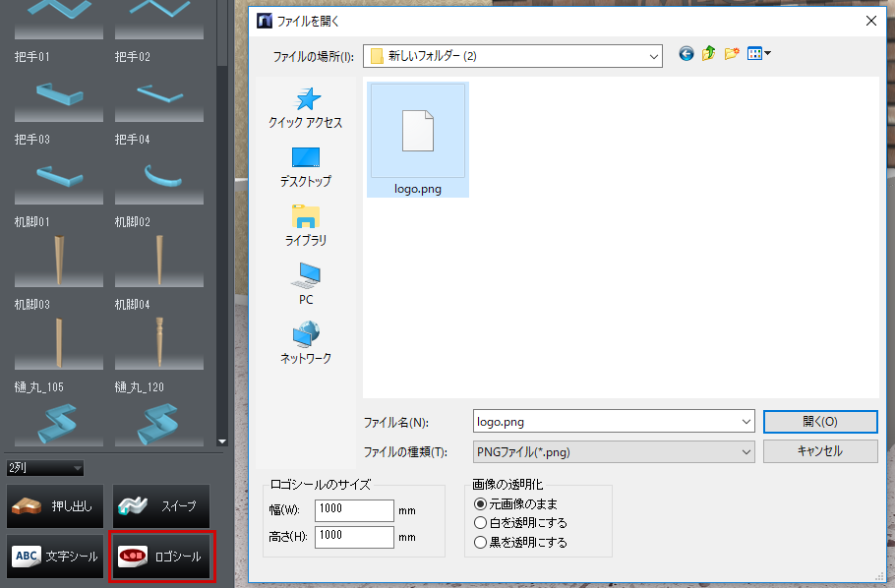Go to the Desktop location
Image resolution: width=895 pixels, height=588 pixels.
(306, 167)
